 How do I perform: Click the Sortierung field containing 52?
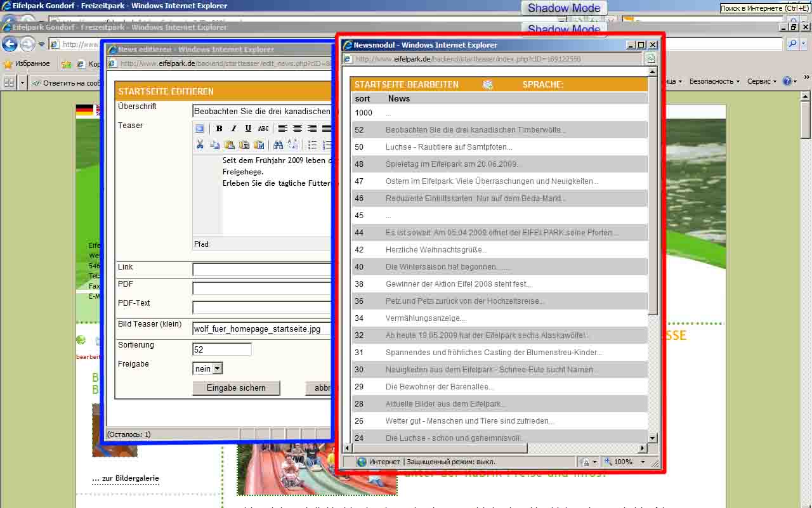tap(222, 349)
